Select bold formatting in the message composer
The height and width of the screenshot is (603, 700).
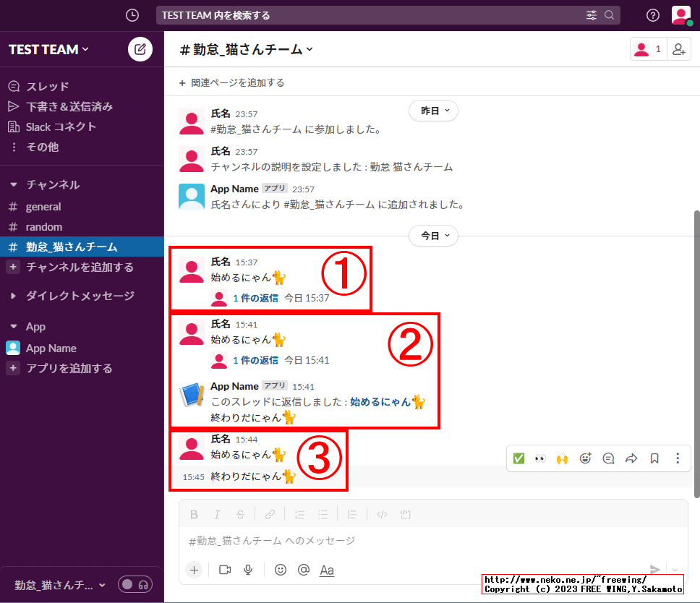[x=194, y=514]
